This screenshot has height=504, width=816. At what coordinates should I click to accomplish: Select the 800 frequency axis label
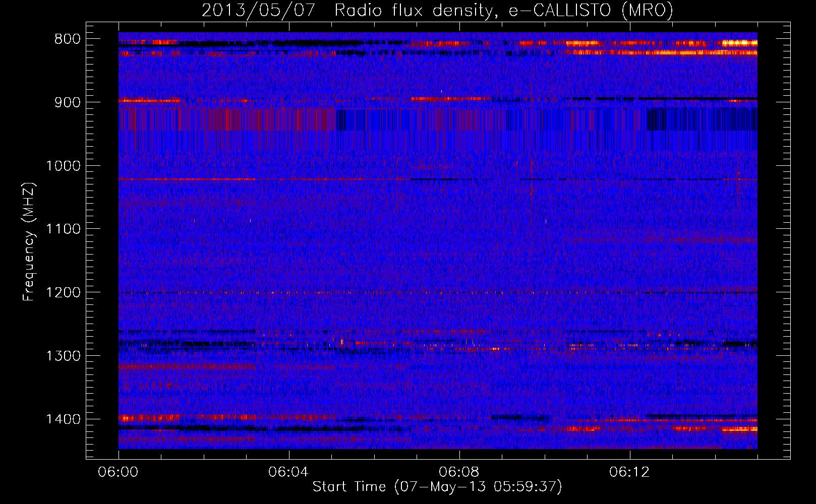(68, 39)
